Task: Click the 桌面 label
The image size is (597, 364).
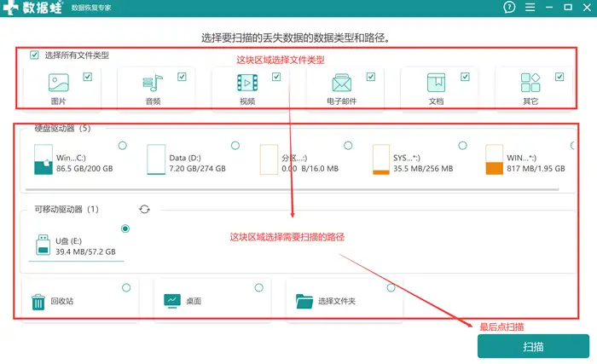Action: [x=194, y=301]
